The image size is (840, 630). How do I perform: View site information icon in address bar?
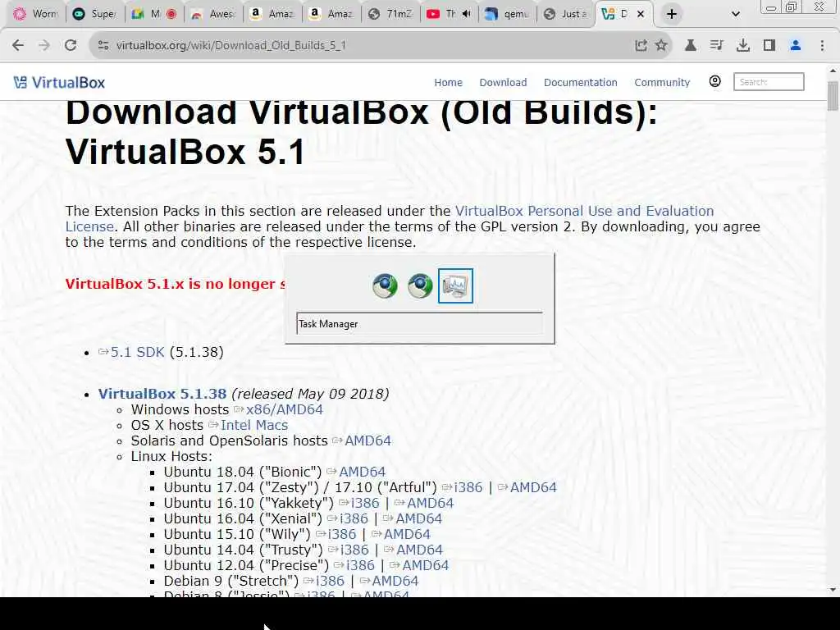pos(103,46)
